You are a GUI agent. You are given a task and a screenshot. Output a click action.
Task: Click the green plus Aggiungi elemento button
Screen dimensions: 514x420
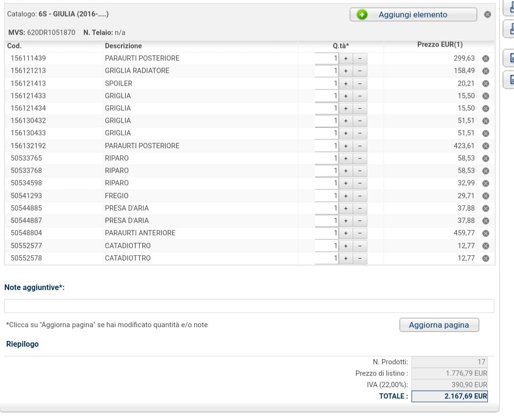point(413,15)
